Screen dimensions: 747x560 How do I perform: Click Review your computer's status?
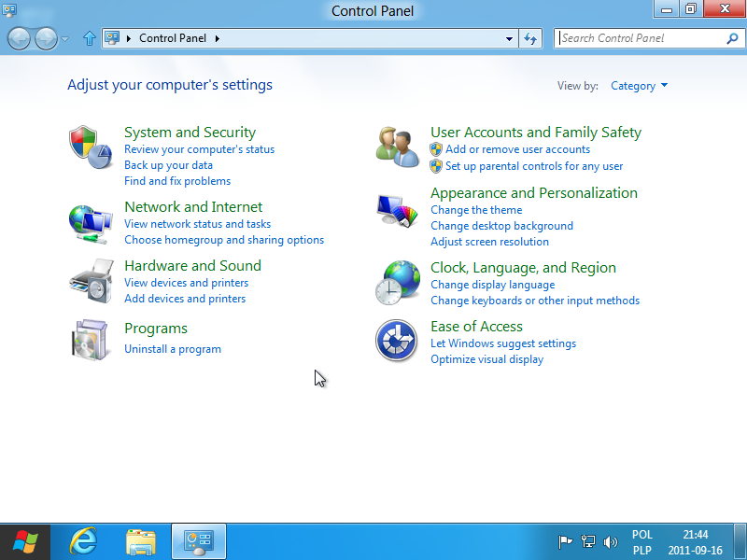click(199, 149)
